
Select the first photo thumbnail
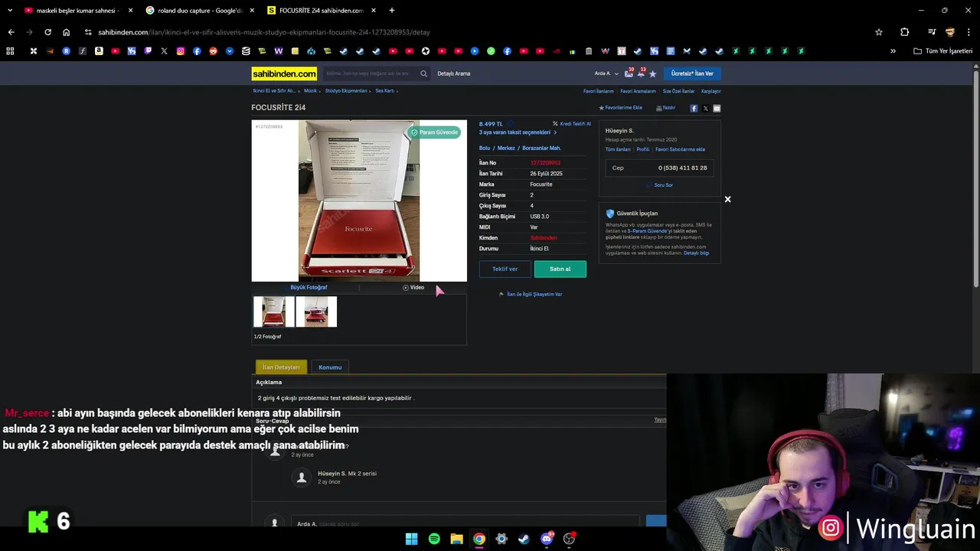point(273,312)
